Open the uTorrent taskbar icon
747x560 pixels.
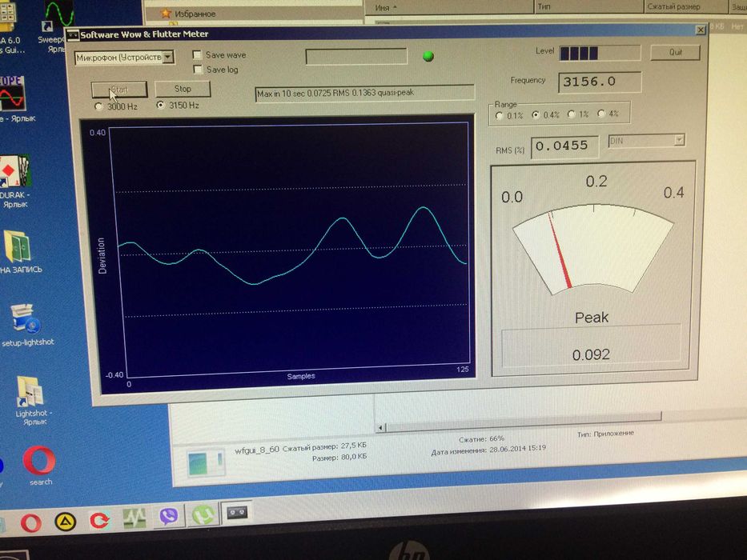pos(203,514)
